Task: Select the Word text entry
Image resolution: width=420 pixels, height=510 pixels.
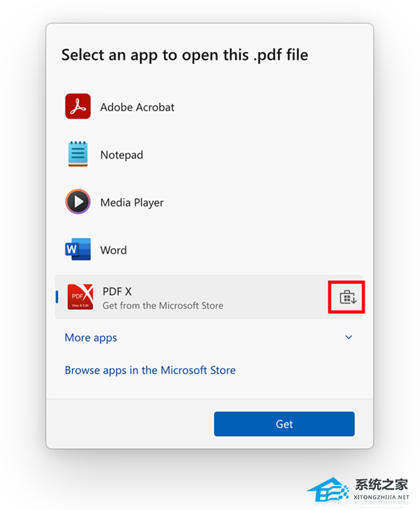Action: 113,250
